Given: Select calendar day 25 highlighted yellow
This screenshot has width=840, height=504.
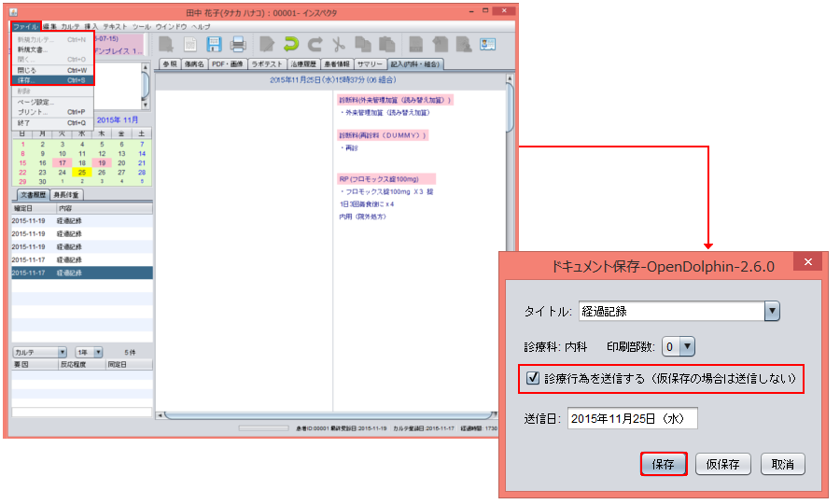Looking at the screenshot, I should coord(81,173).
